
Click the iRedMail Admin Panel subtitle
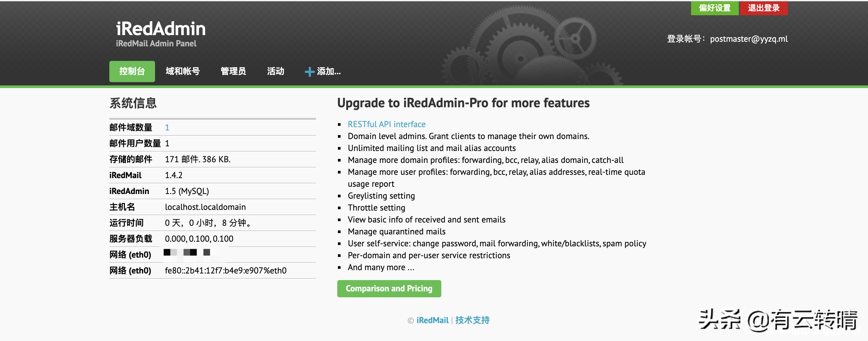tap(156, 43)
